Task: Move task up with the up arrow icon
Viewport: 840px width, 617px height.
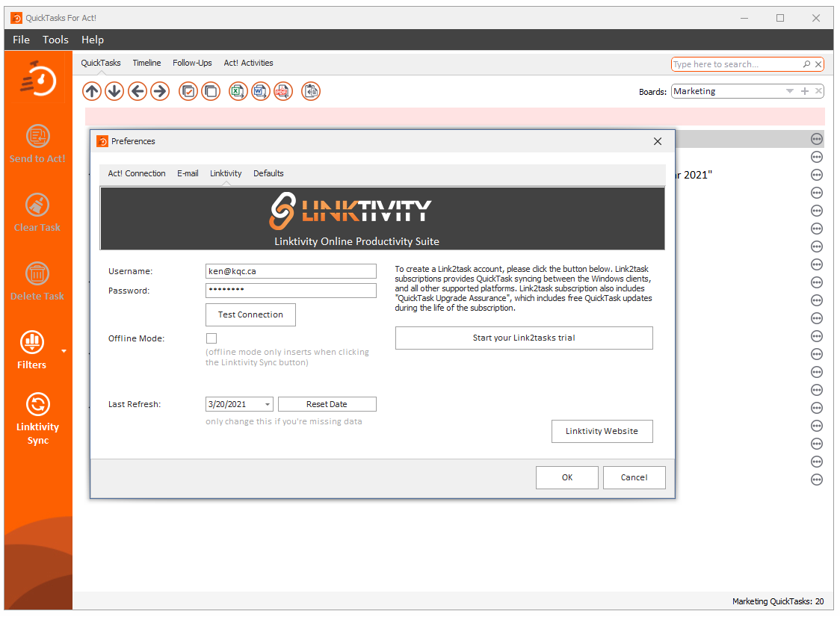Action: click(x=92, y=92)
